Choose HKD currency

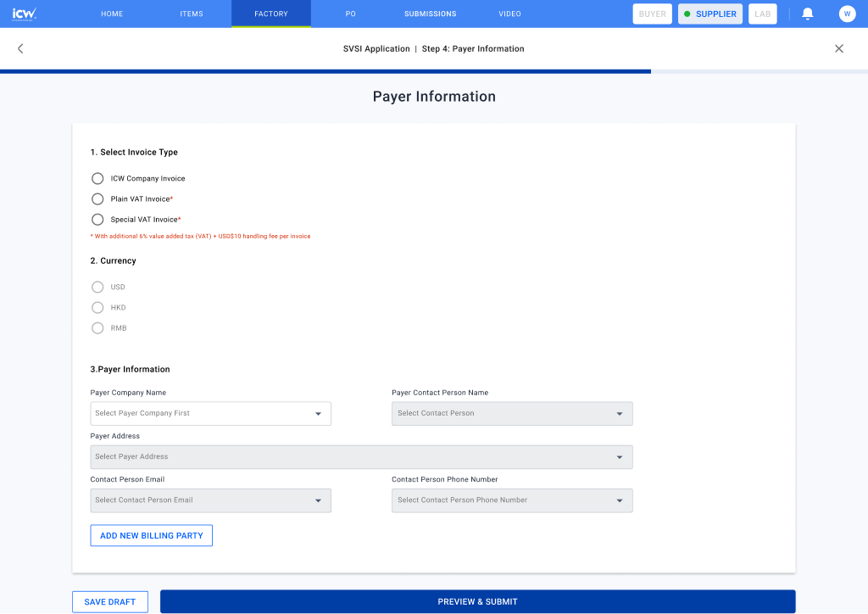click(97, 307)
